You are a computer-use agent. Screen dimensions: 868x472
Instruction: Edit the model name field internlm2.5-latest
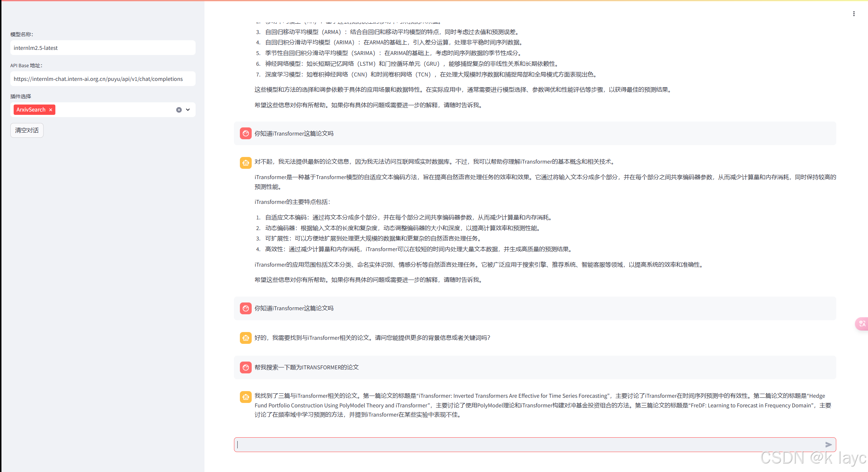pos(103,48)
